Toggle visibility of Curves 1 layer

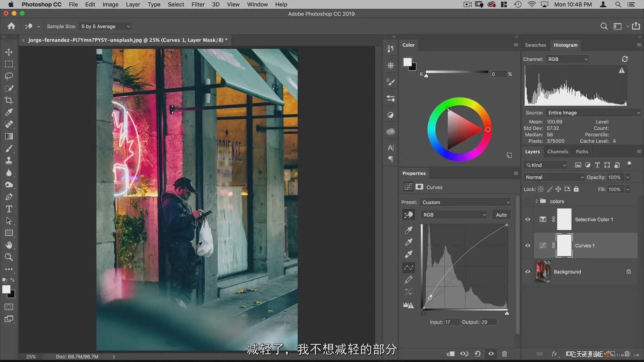[528, 246]
